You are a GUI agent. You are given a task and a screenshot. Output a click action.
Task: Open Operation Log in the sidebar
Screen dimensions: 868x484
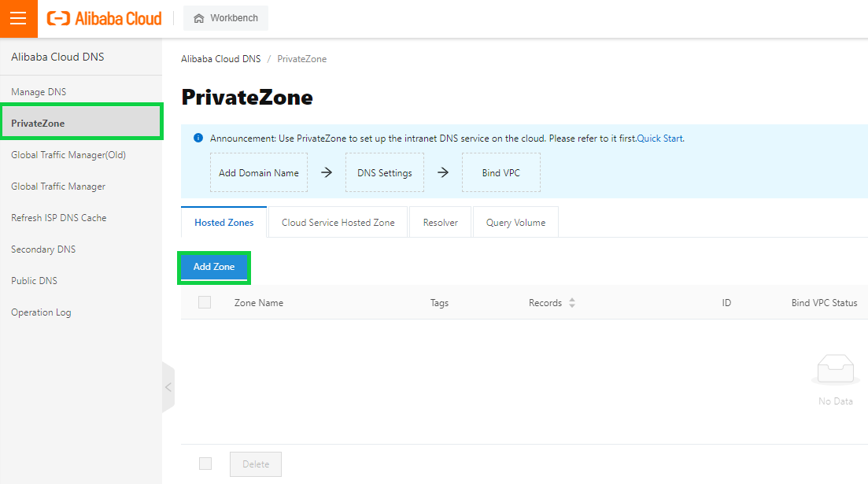coord(81,312)
